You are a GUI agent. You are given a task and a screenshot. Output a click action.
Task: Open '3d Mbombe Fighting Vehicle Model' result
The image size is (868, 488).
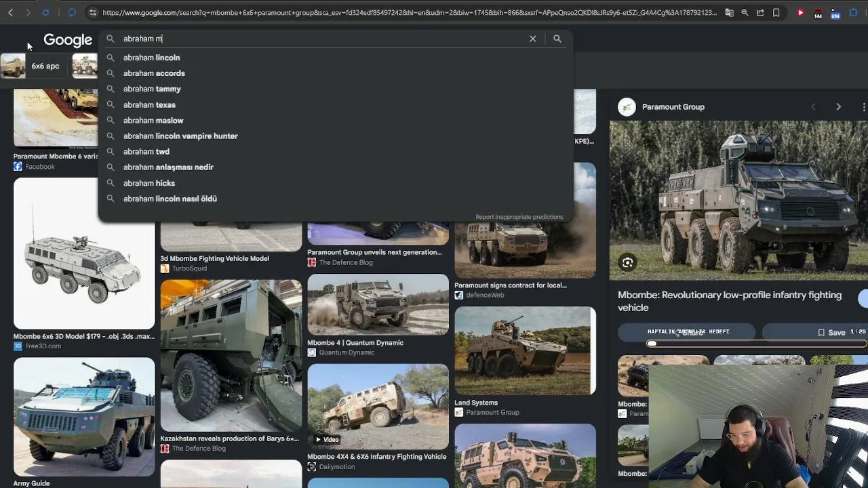pyautogui.click(x=214, y=258)
